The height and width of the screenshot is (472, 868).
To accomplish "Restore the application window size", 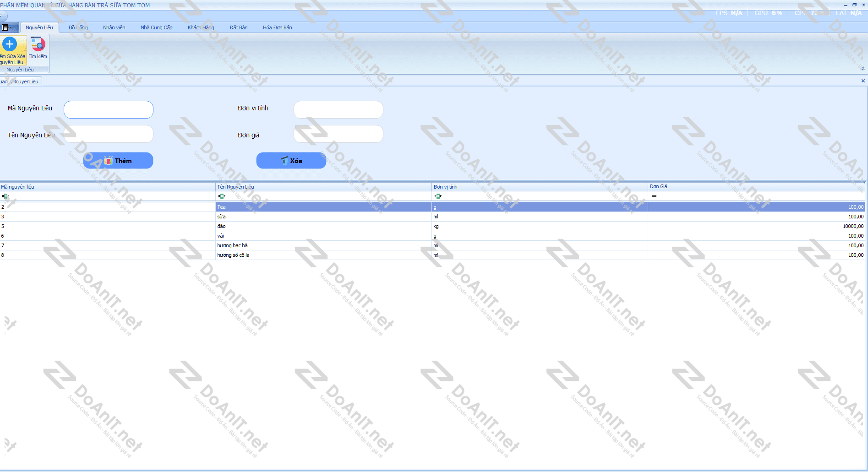I will [854, 5].
